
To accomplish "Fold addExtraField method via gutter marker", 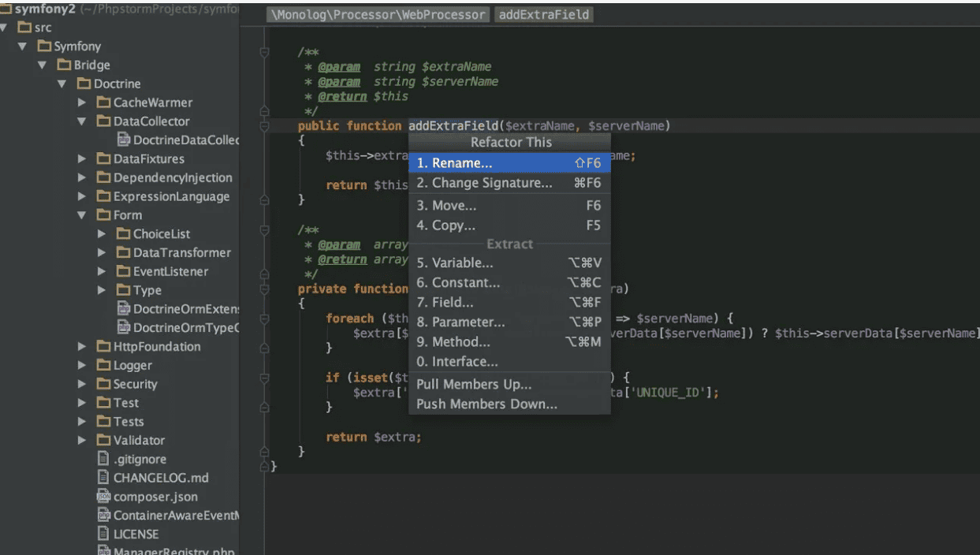I will 265,126.
